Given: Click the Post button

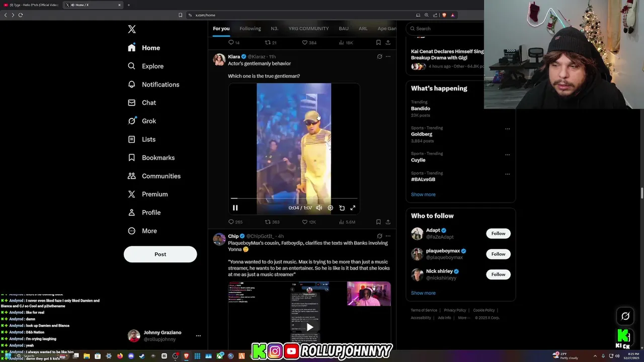Looking at the screenshot, I should point(160,254).
